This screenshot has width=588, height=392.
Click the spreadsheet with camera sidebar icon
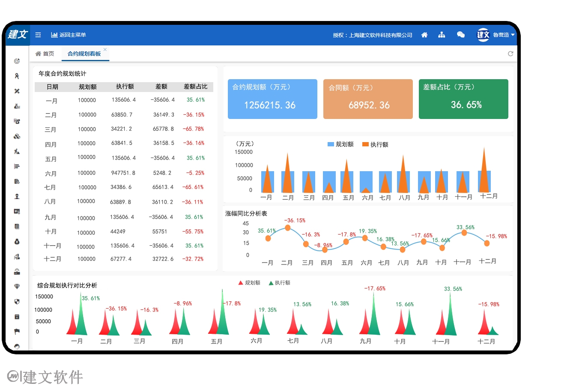click(17, 121)
